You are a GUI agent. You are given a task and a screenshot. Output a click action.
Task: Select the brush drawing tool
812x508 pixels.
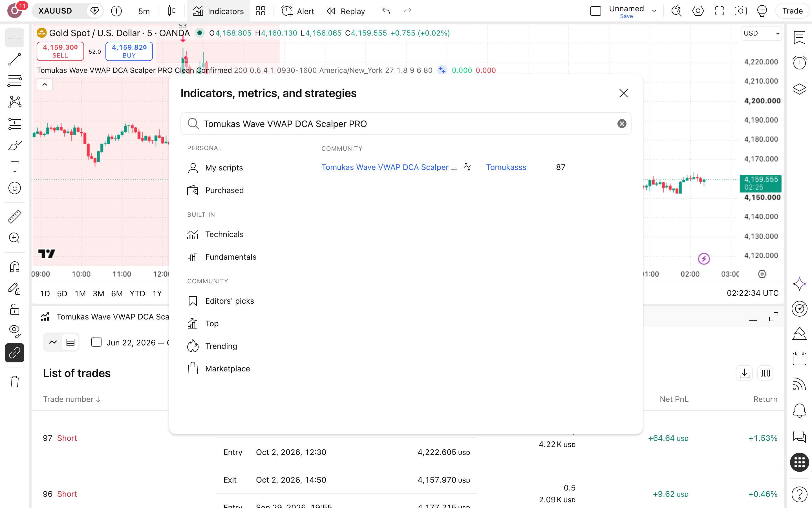[14, 145]
